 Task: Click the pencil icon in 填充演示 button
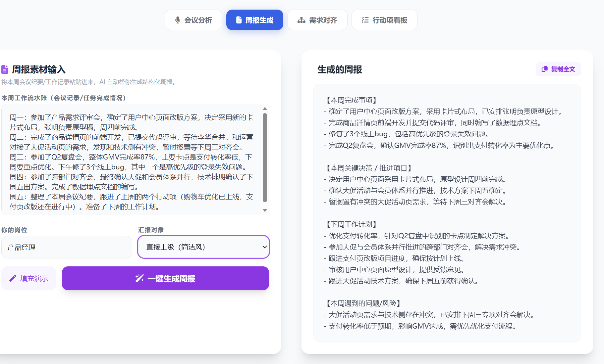13,278
